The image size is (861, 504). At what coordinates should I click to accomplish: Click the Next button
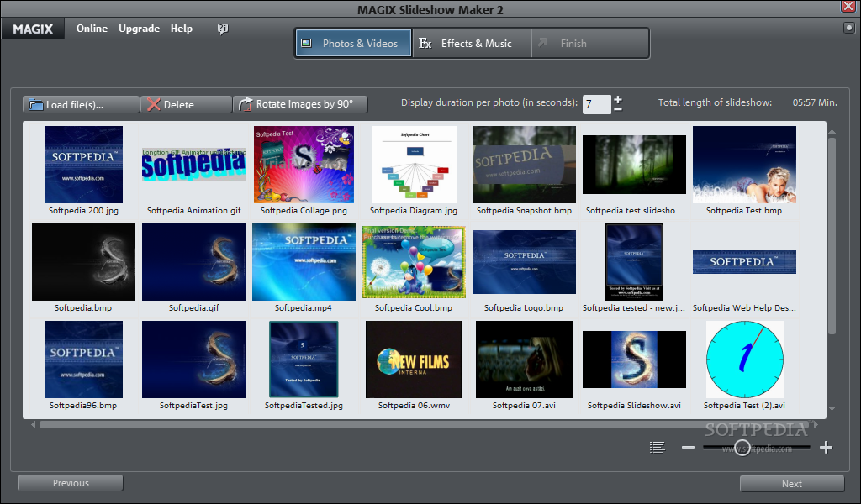coord(792,484)
